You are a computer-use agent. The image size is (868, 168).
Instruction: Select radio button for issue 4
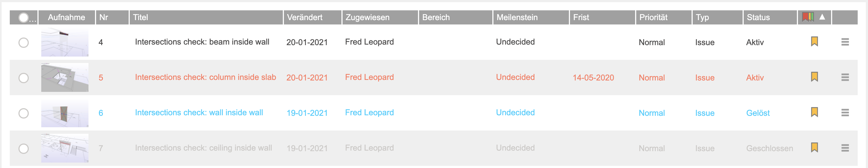[x=24, y=42]
